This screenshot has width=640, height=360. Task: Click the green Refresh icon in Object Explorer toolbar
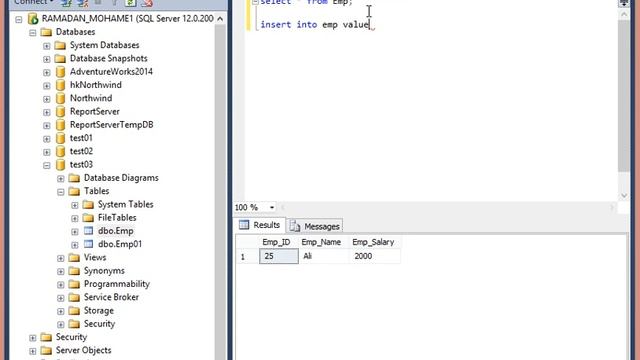coord(130,2)
